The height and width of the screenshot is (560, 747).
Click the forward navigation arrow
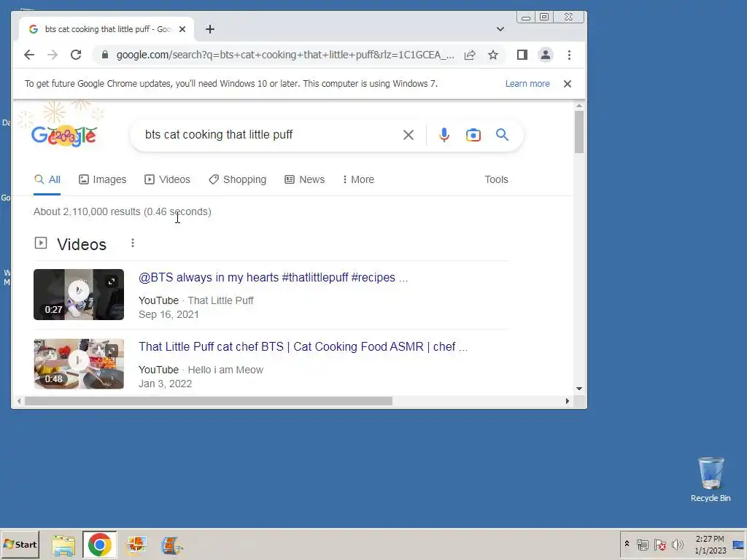(53, 55)
